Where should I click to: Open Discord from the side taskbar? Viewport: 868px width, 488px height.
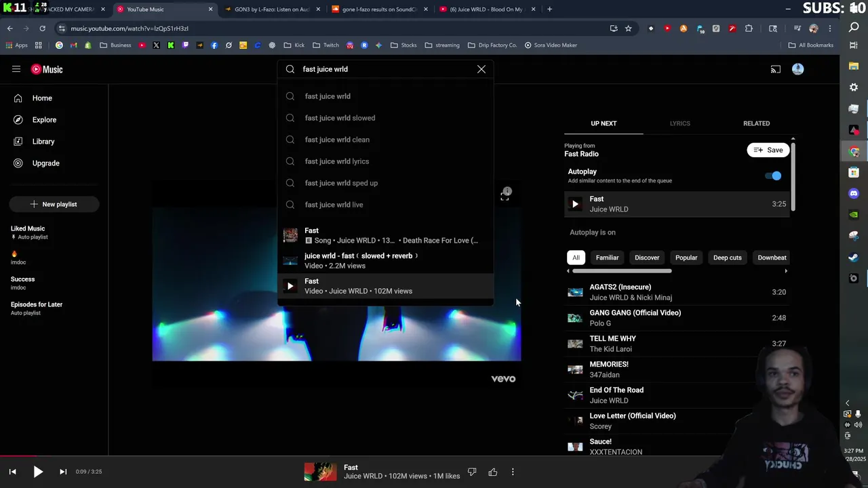(x=854, y=193)
